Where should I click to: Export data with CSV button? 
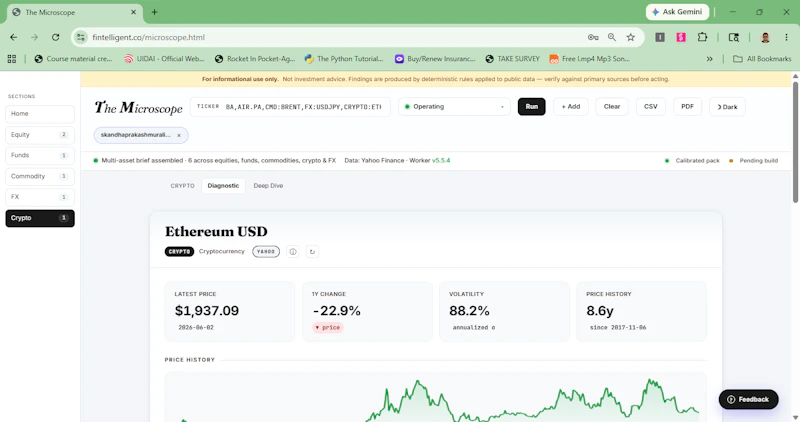pyautogui.click(x=651, y=107)
